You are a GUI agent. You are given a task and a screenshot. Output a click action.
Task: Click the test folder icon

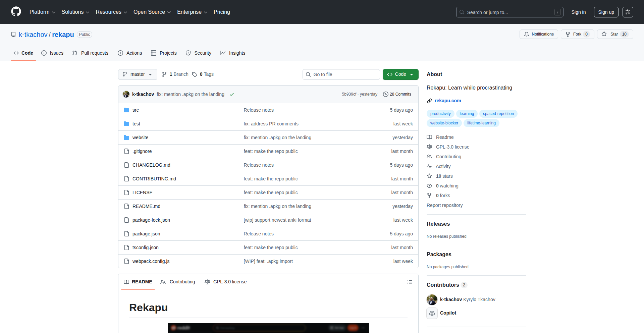point(126,124)
